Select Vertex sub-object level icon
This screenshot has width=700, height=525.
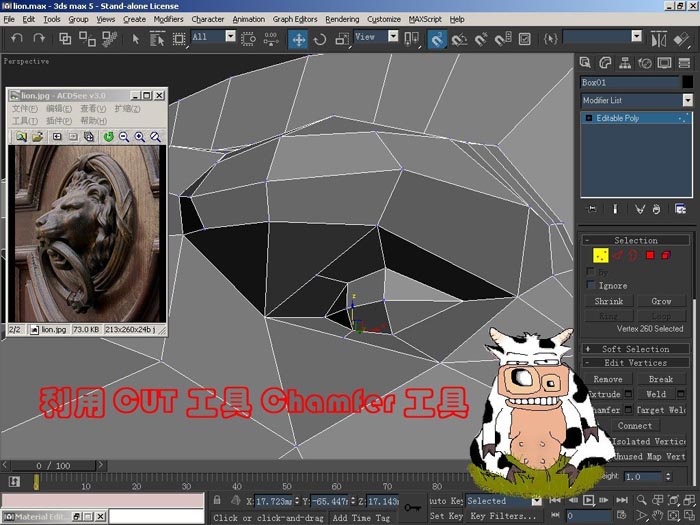tap(600, 255)
